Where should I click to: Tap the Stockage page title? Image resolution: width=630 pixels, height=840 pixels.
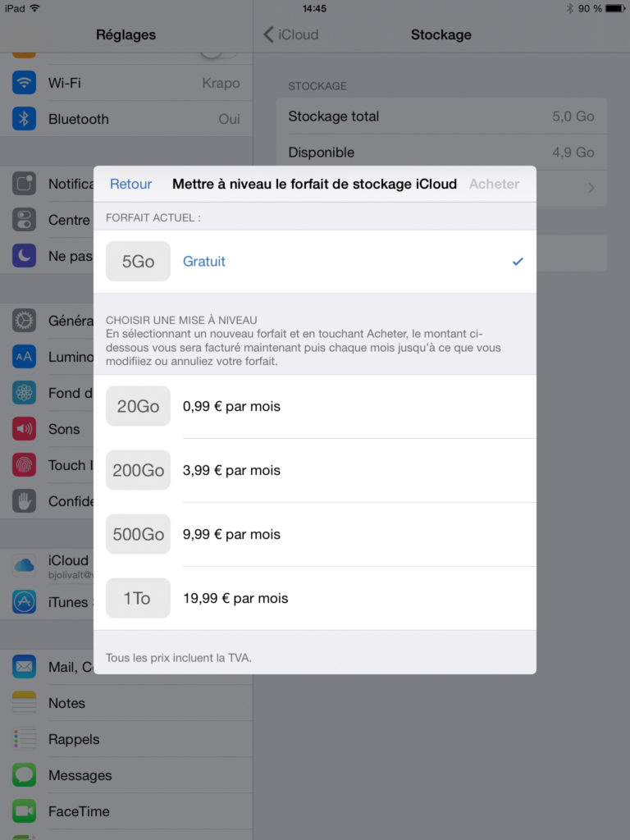click(441, 34)
